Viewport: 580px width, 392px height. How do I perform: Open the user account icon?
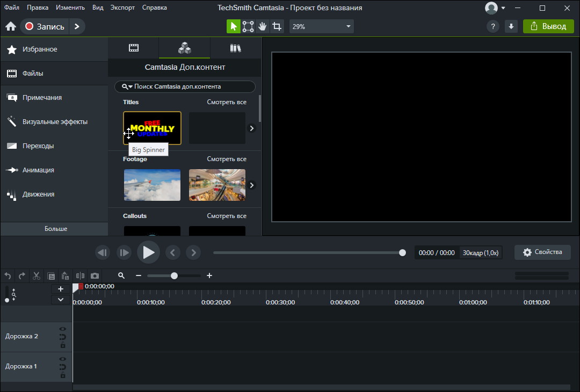point(491,8)
